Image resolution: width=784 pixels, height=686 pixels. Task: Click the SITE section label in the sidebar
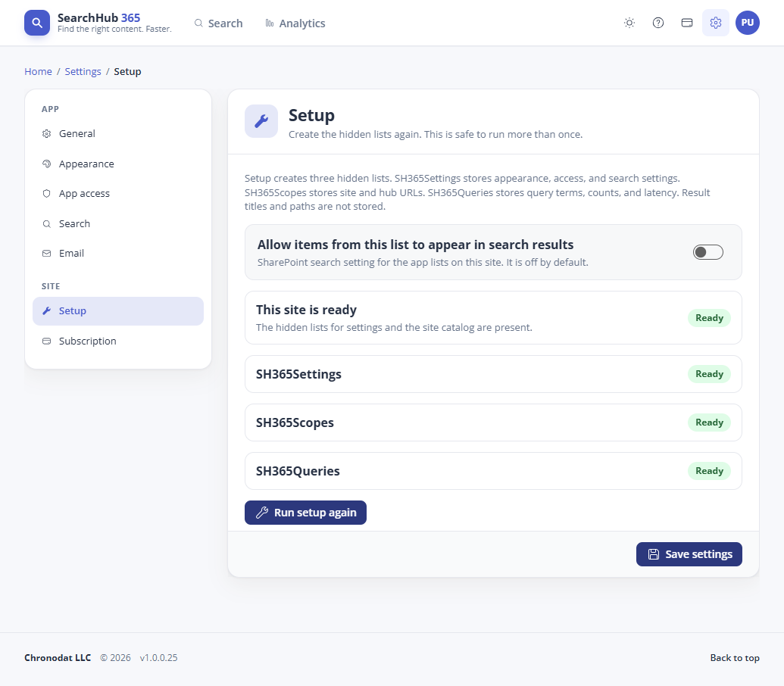[x=51, y=286]
